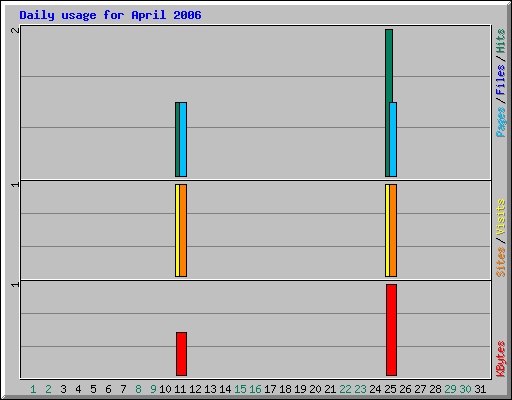This screenshot has width=512, height=400.
Task: Click the day 13 axis label
Action: (210, 389)
